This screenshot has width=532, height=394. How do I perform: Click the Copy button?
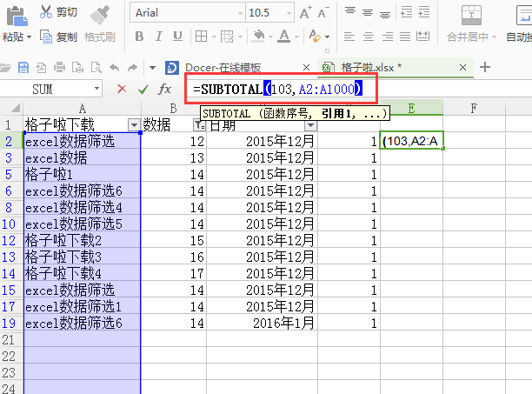58,37
